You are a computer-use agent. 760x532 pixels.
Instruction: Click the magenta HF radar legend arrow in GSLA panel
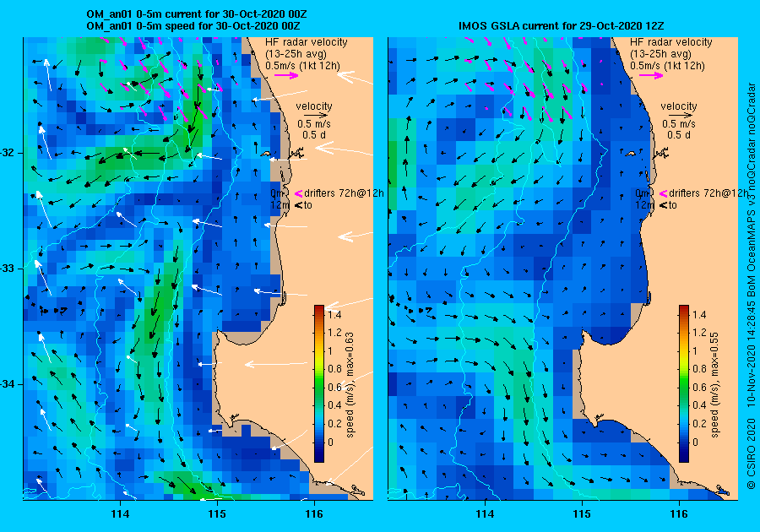651,75
